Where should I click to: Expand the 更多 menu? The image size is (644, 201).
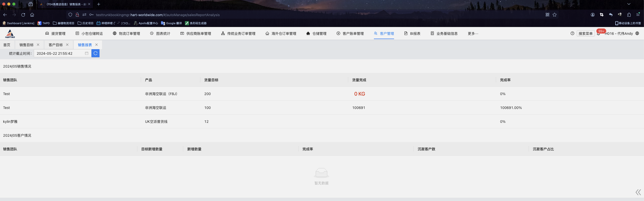point(473,34)
